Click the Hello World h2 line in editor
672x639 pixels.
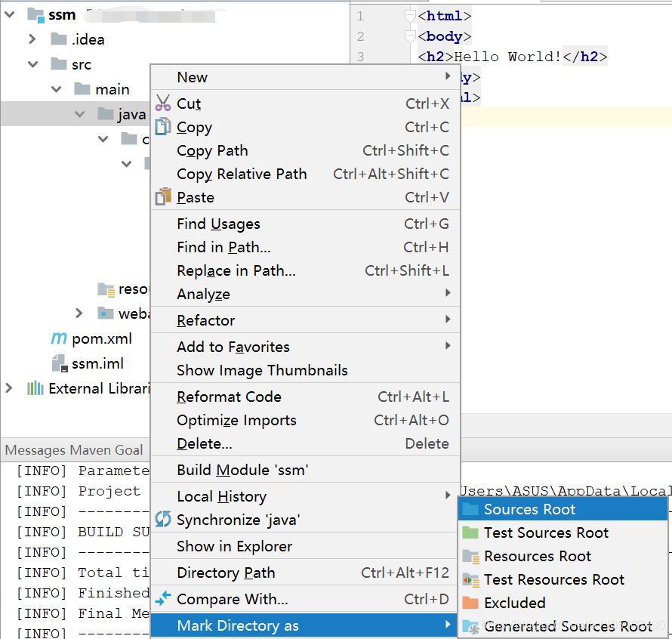tap(512, 57)
